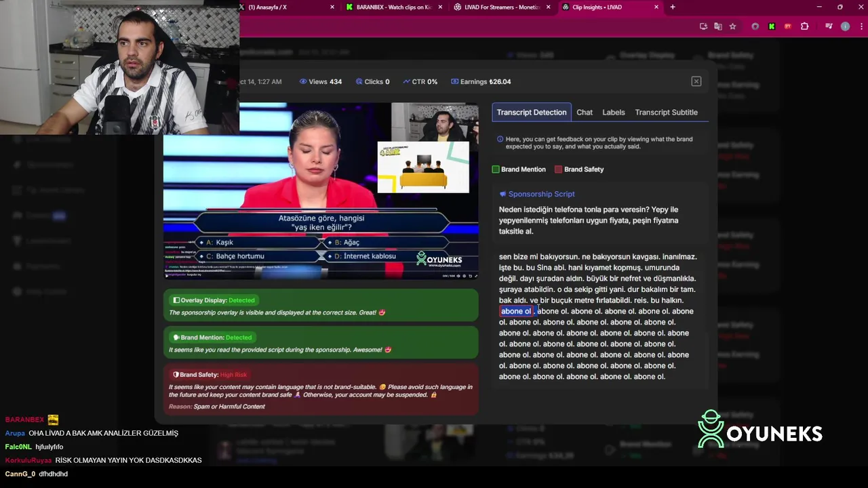
Task: Switch to the Labels tab
Action: pos(614,113)
